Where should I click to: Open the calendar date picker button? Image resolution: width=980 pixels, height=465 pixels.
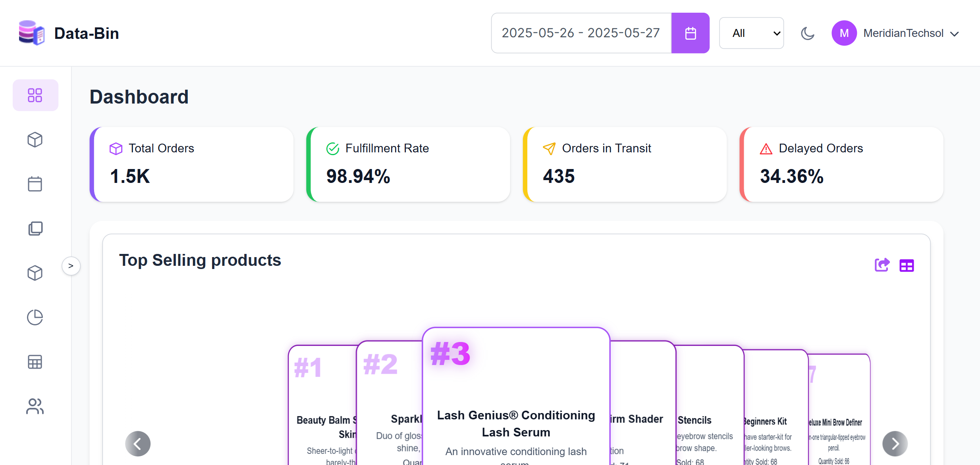(690, 33)
